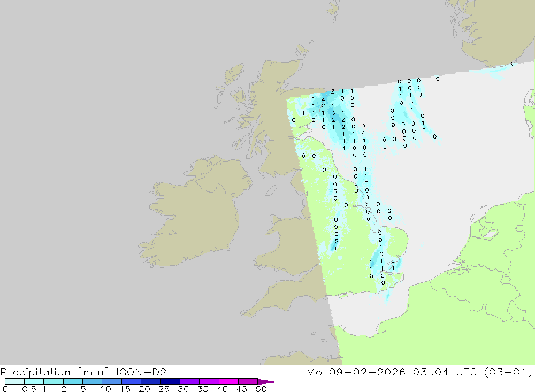Select the 45–50 mm legend swatch
535x392 pixels.
pyautogui.click(x=248, y=381)
